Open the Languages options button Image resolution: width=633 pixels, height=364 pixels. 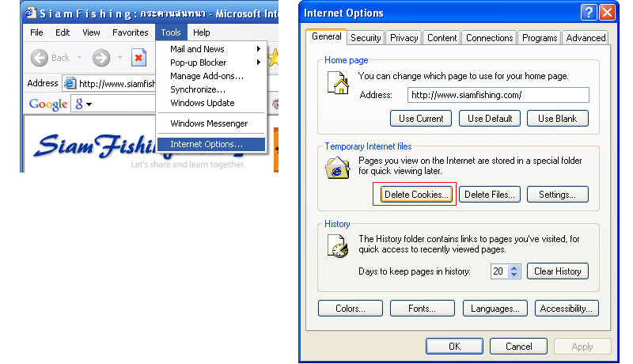[x=495, y=309]
